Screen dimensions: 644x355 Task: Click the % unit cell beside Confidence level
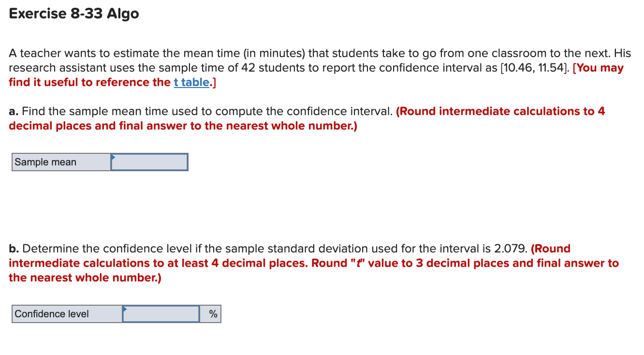coord(211,314)
